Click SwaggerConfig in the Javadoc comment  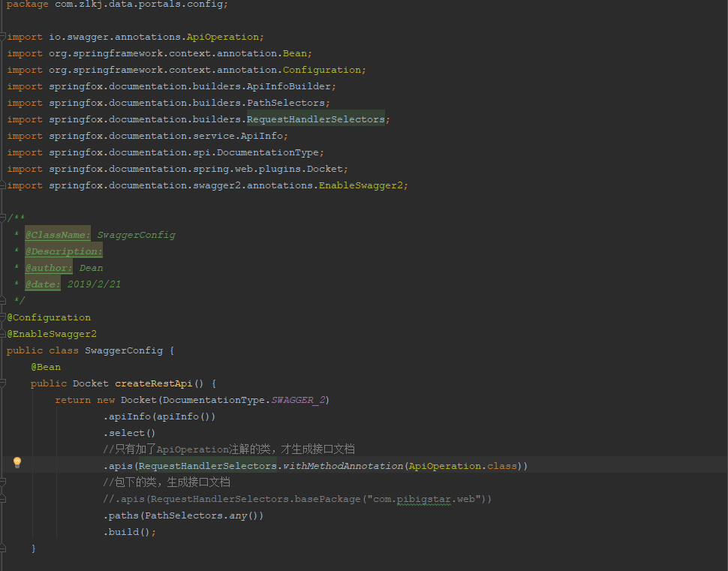(136, 235)
